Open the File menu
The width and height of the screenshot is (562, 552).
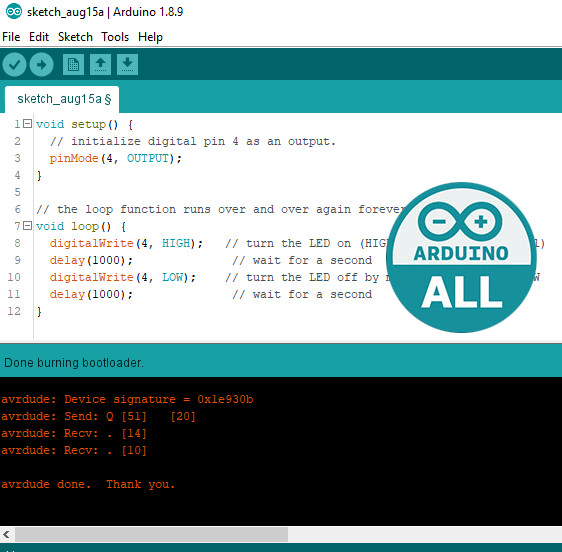[x=11, y=37]
